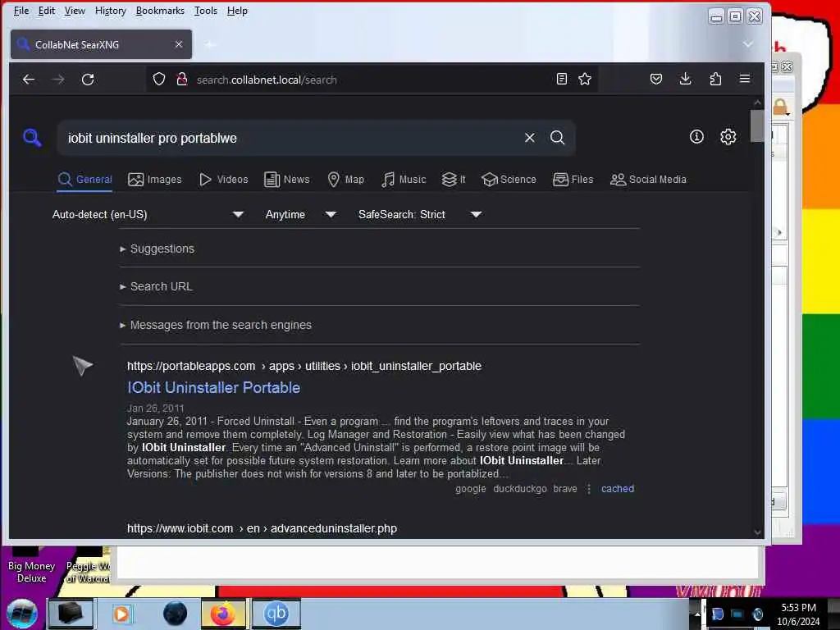Switch to the Files category

[573, 180]
